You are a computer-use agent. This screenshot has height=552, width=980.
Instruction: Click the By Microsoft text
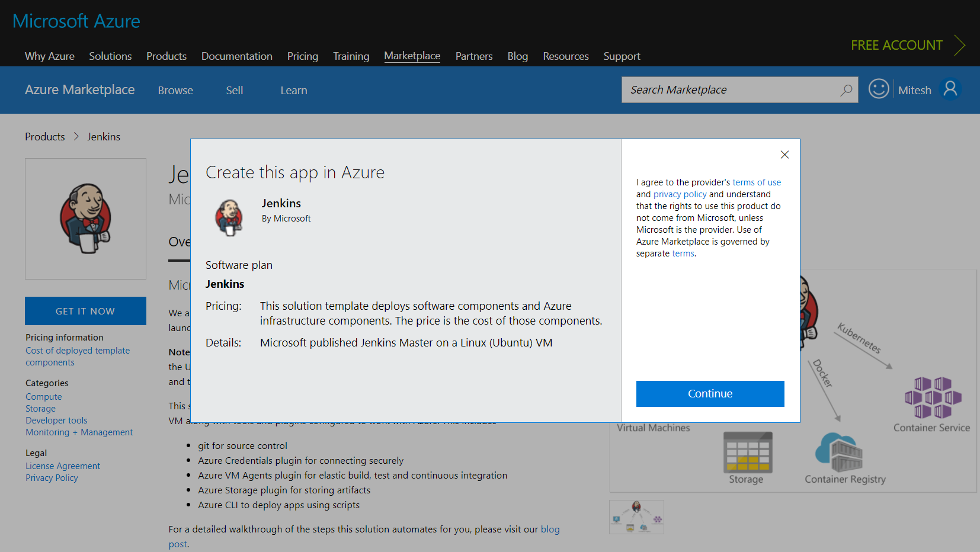point(286,219)
